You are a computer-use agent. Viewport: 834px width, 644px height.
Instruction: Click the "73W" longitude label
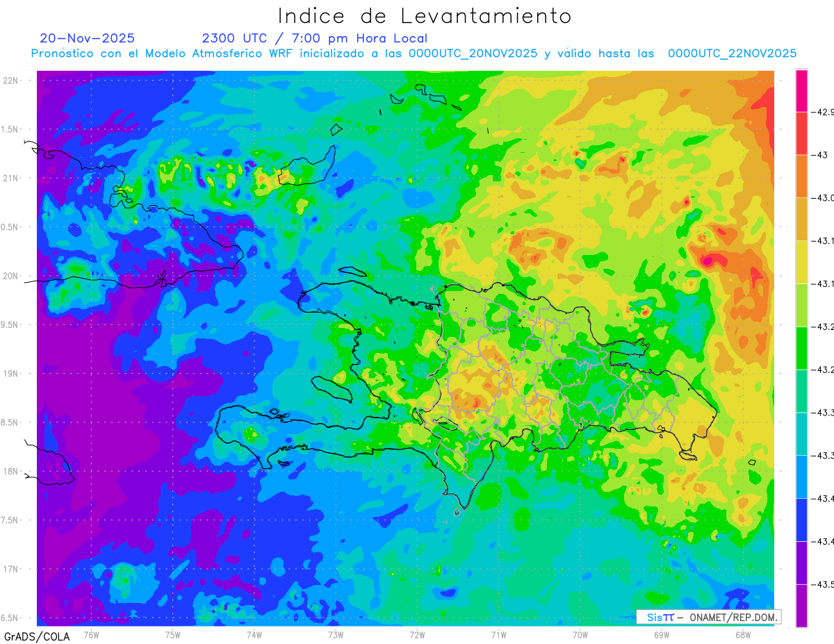pyautogui.click(x=336, y=634)
